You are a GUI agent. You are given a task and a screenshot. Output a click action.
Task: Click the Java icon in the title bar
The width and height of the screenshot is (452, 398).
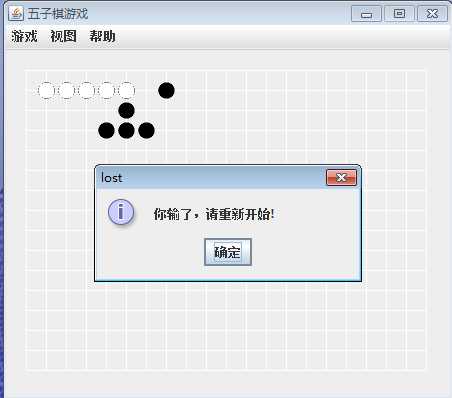point(16,14)
